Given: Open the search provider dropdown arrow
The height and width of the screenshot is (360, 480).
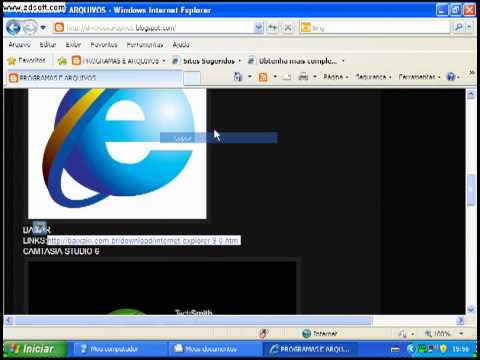Looking at the screenshot, I should click(469, 28).
